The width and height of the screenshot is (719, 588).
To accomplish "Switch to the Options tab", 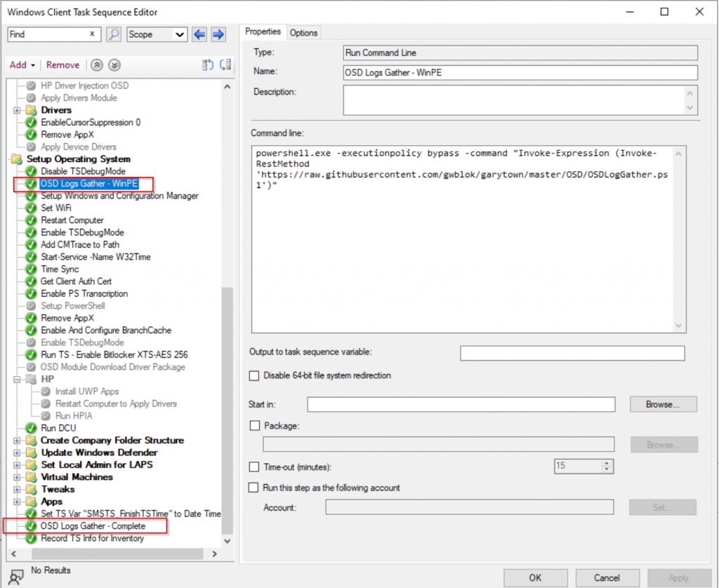I will coord(303,33).
